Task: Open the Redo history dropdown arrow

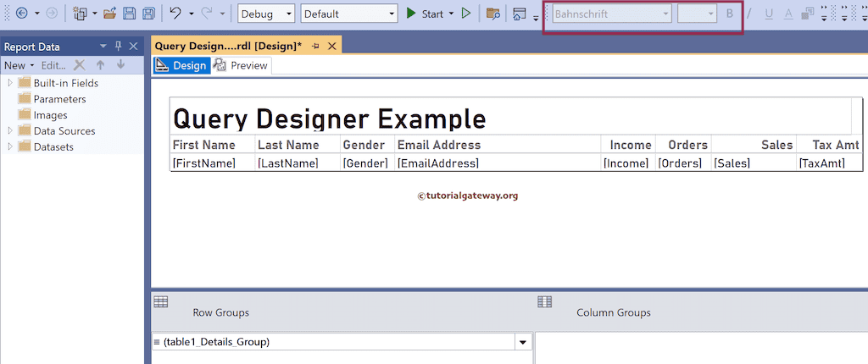Action: (222, 14)
